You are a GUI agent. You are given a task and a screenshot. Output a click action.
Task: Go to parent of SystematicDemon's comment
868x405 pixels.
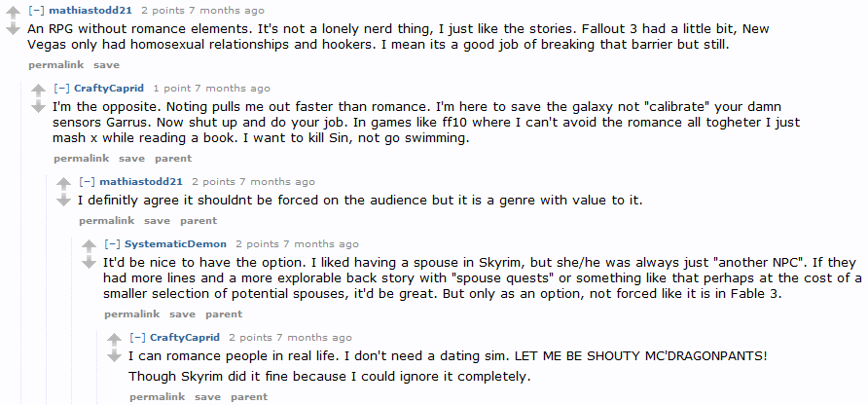click(224, 314)
